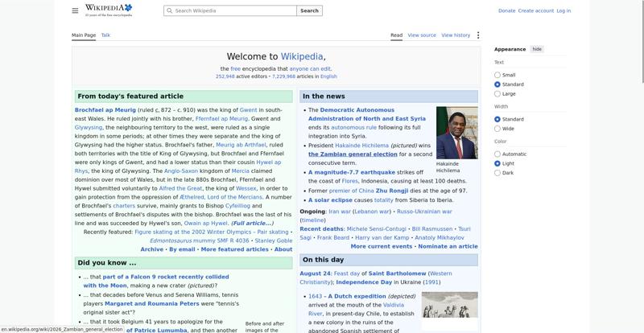The width and height of the screenshot is (644, 333).
Task: Open the Talk tab
Action: tap(105, 35)
